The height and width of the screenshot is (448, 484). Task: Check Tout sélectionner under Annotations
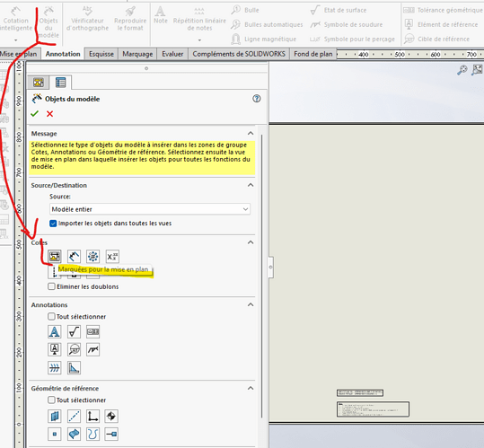coord(51,317)
